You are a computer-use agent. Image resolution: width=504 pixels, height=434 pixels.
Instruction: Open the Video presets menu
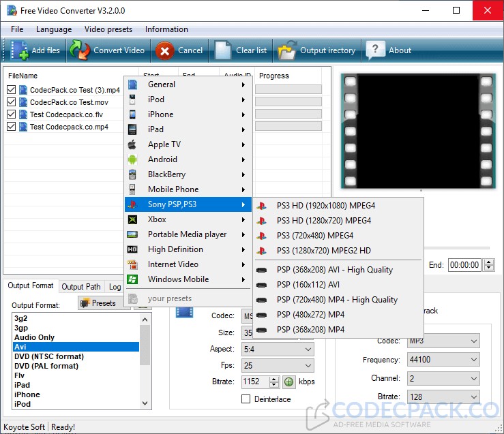tap(108, 29)
